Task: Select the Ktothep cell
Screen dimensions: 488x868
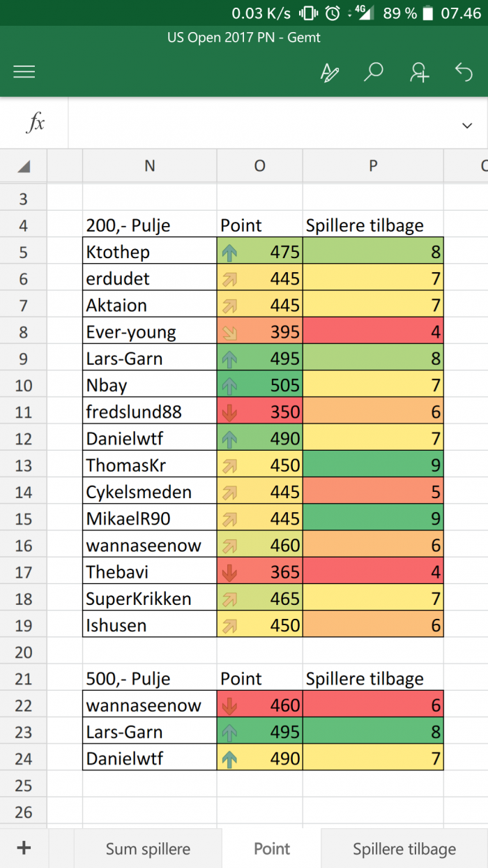Action: click(150, 252)
